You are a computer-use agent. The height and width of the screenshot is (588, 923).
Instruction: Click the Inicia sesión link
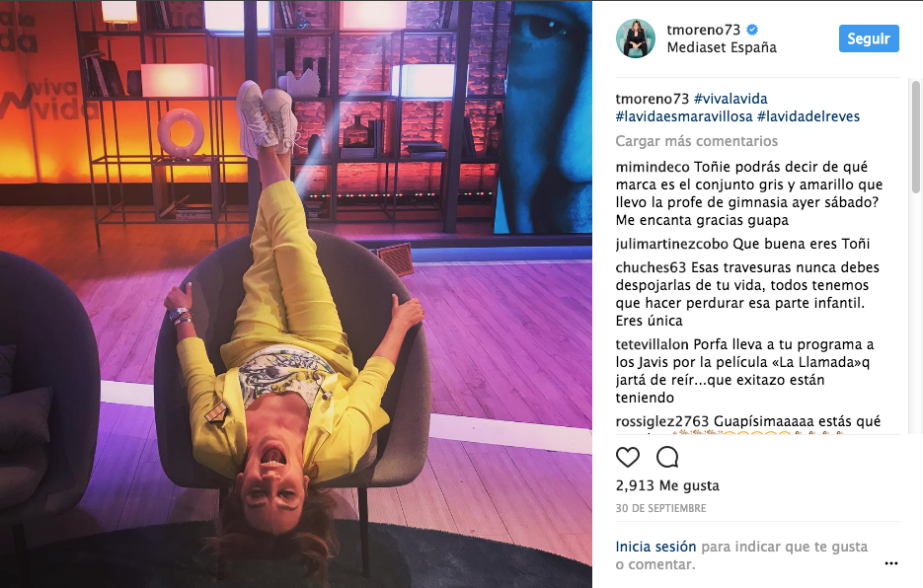click(655, 547)
